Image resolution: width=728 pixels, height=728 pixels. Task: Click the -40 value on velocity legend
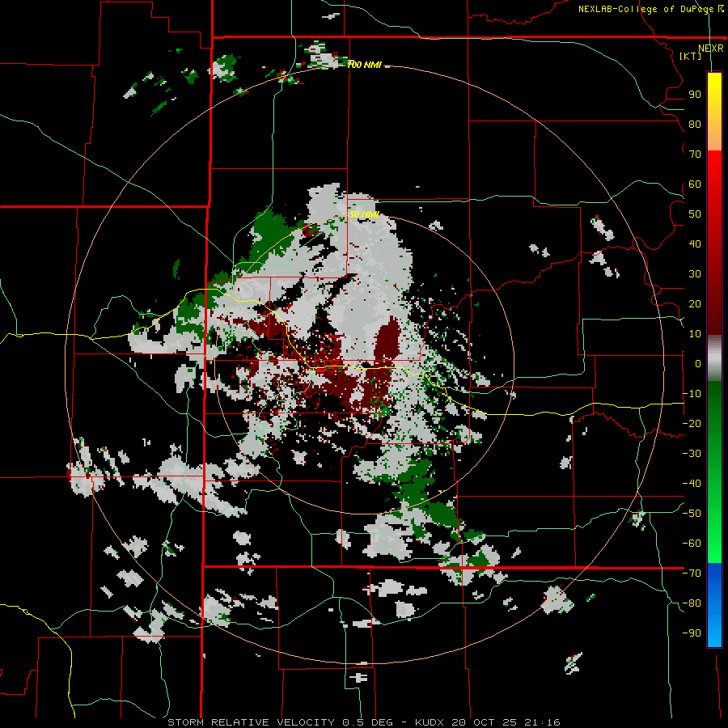tap(692, 484)
